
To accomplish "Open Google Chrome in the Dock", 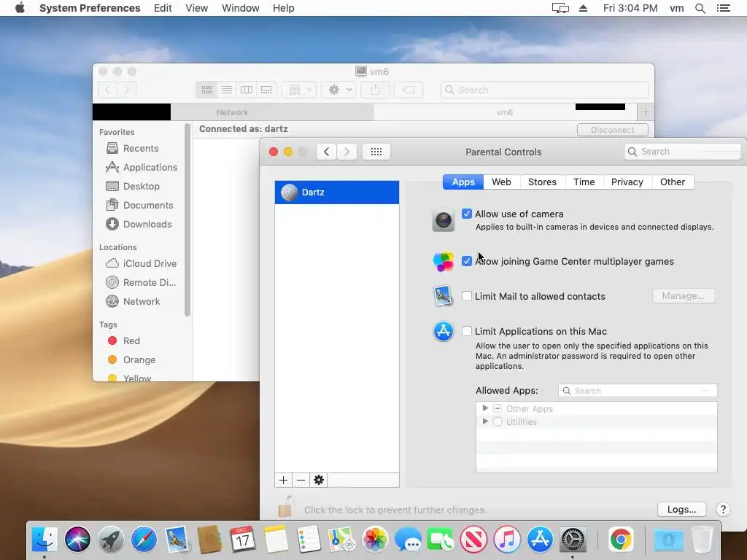I will tap(621, 540).
